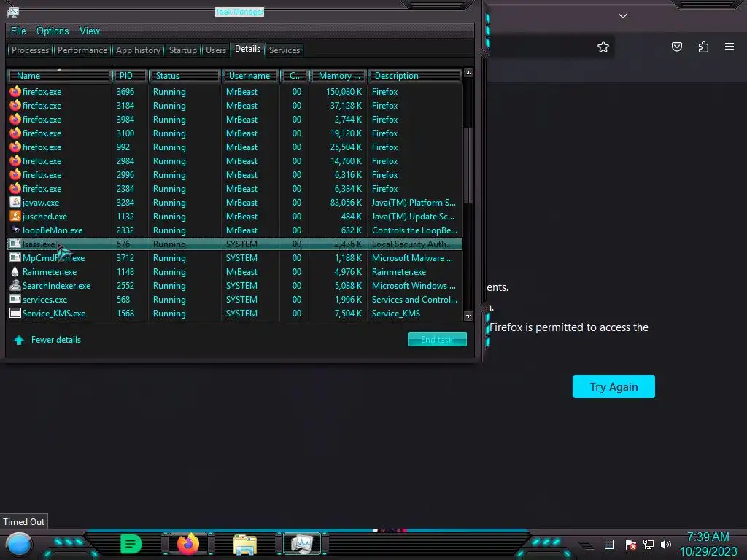The height and width of the screenshot is (560, 747).
Task: Select the lsass.exe process icon
Action: tap(15, 244)
